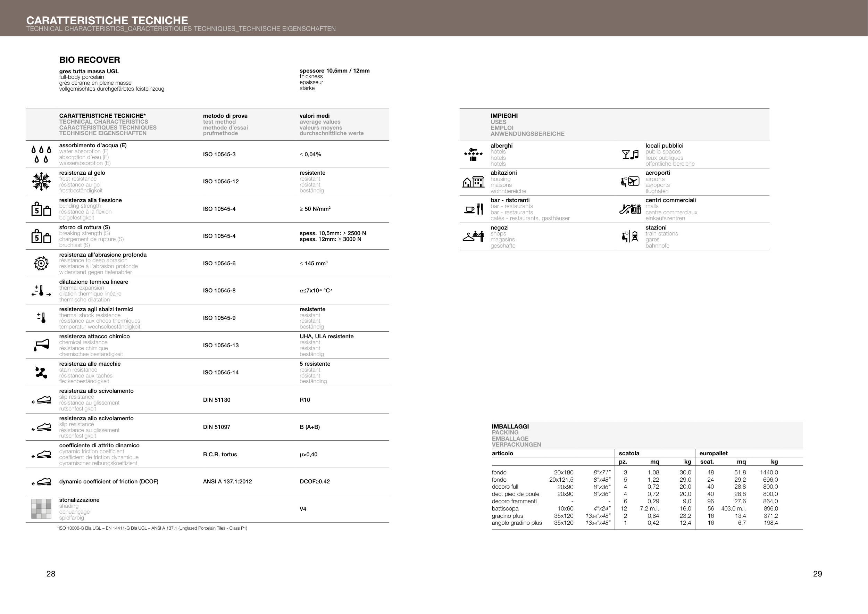868x614 pixels.
Task: Click the DIN 51130 slip resistance shoe icon
Action: tap(41, 400)
